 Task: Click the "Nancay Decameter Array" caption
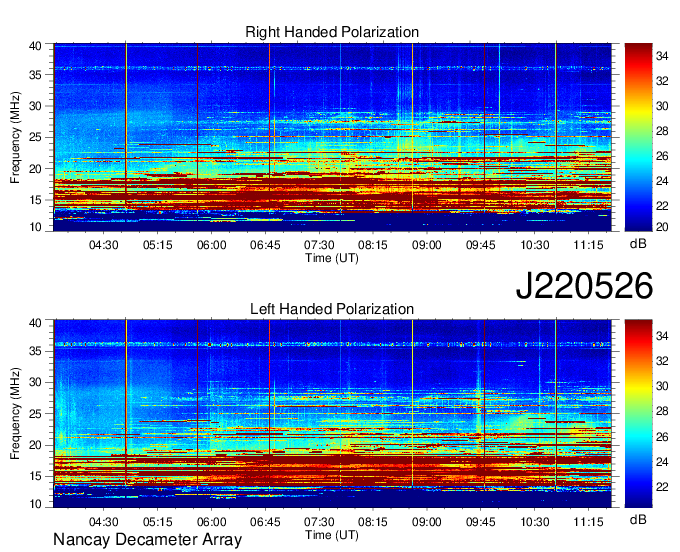(147, 539)
